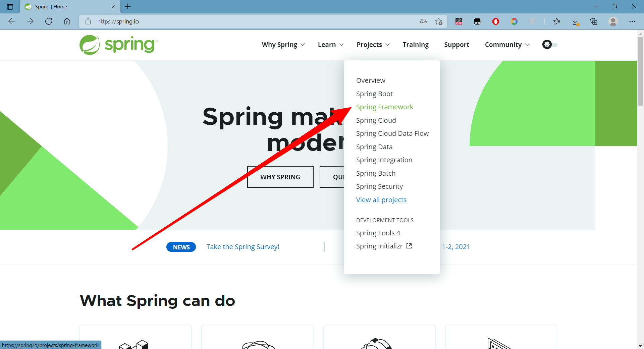Open Edge Collections
This screenshot has width=644, height=349.
tap(594, 21)
